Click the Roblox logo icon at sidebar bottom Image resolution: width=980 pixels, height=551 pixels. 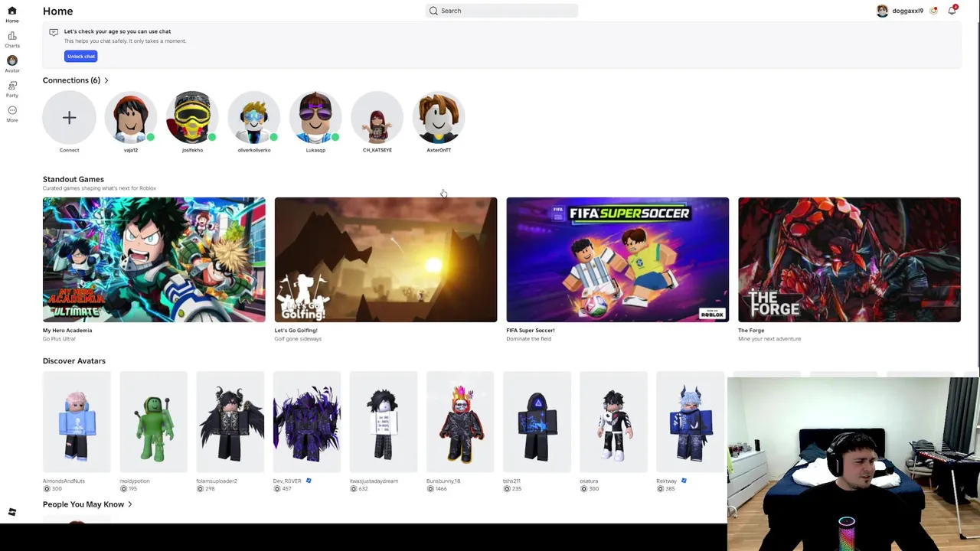tap(11, 512)
